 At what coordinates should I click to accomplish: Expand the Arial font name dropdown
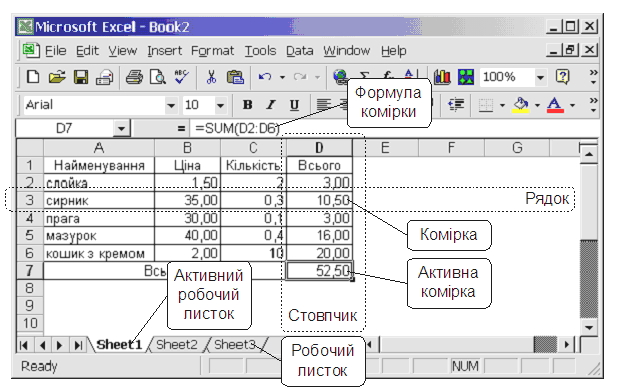171,105
